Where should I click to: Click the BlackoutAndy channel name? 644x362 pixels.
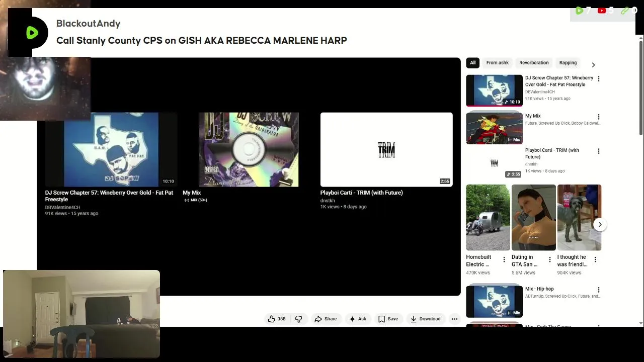click(x=88, y=23)
